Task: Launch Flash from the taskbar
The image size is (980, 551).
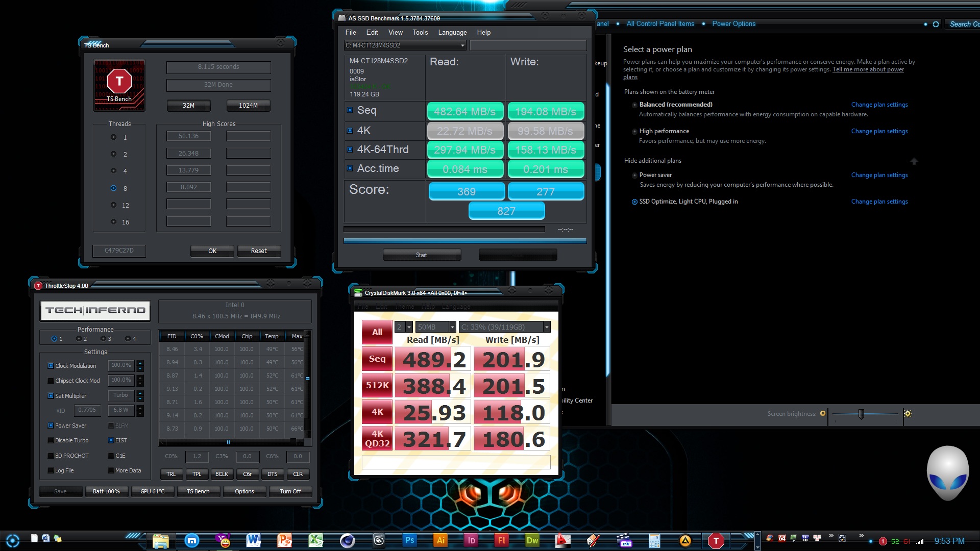Action: point(501,541)
